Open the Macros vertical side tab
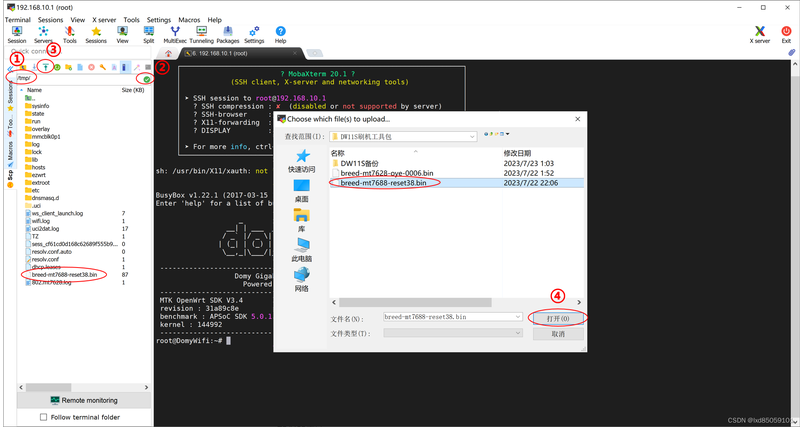The height and width of the screenshot is (427, 800). pos(10,155)
